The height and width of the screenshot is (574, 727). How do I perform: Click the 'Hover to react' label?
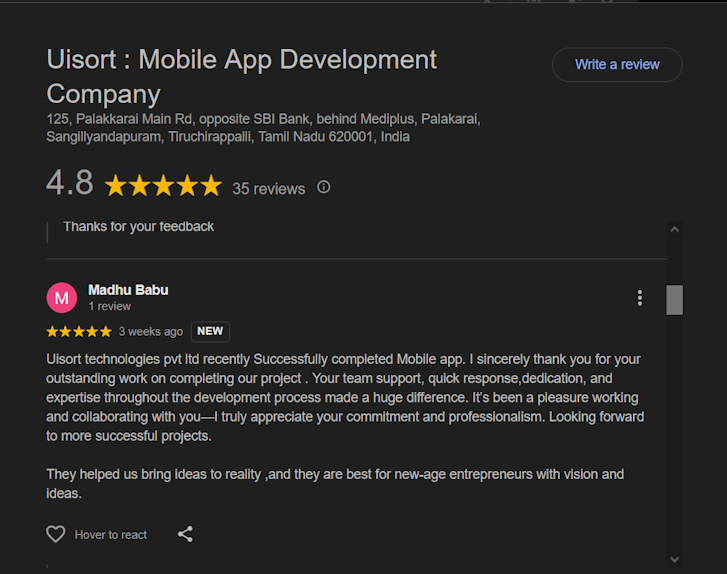click(x=111, y=535)
